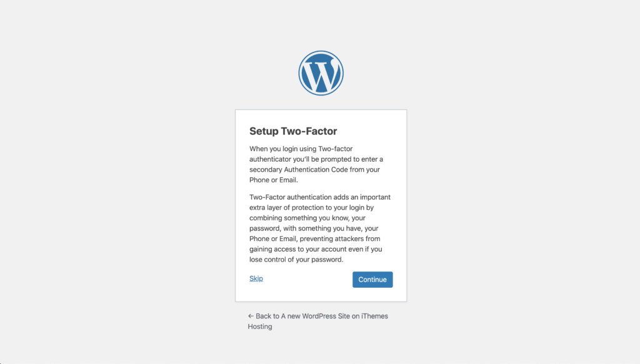The image size is (640, 364).
Task: Click the left arrow before Back to
Action: [x=251, y=317]
